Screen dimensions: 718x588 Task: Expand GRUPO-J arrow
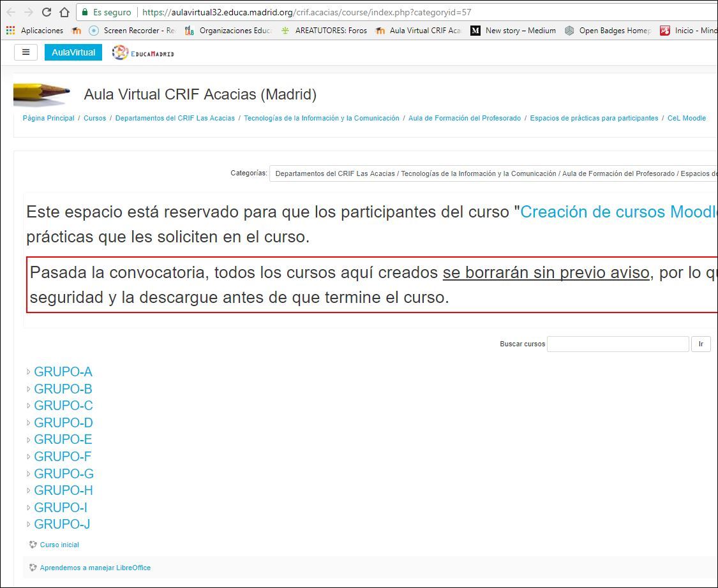click(x=28, y=524)
